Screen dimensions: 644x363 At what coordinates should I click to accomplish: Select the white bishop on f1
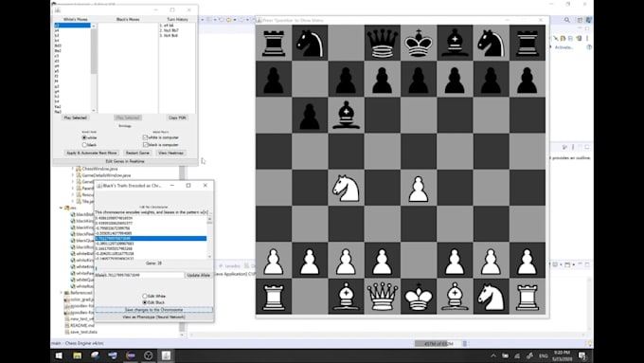(x=455, y=297)
